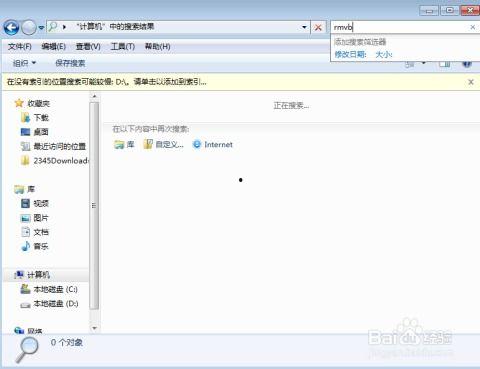The height and width of the screenshot is (369, 480).
Task: Open the 音乐 library
Action: [x=35, y=246]
